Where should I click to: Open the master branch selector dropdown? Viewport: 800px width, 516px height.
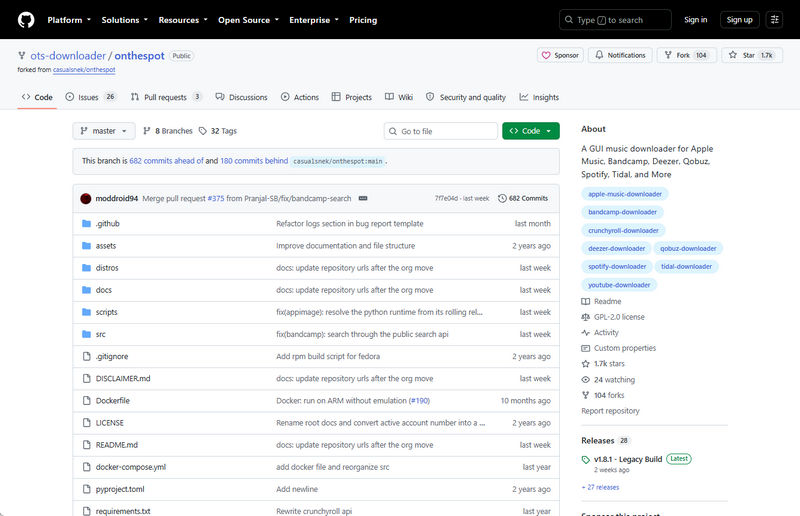104,131
